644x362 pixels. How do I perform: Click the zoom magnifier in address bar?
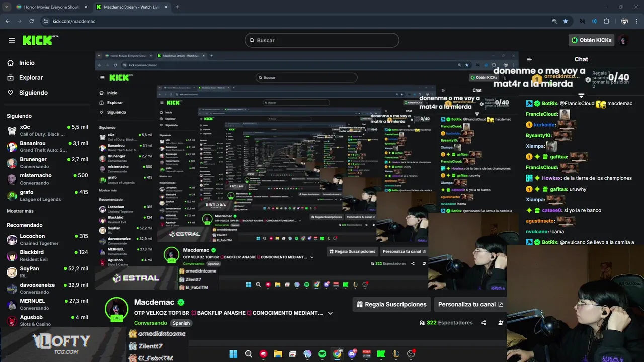[554, 21]
